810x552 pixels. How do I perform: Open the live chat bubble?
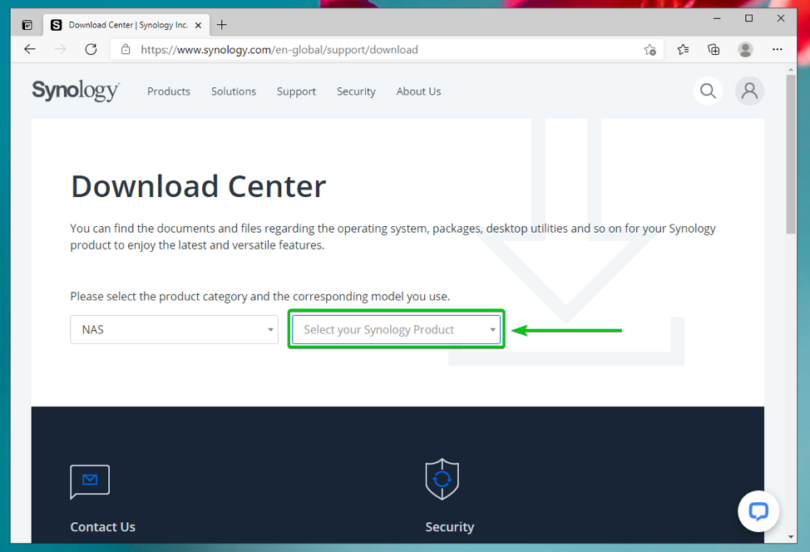(x=758, y=511)
